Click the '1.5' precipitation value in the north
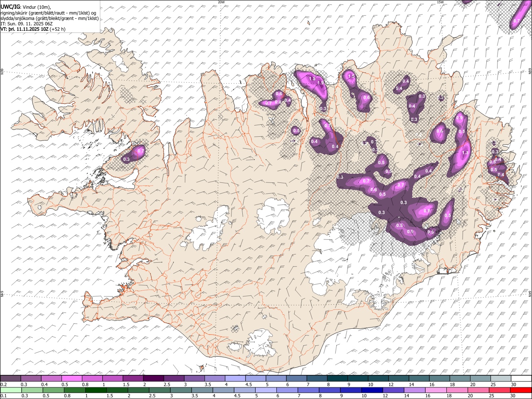Screen dimensions: 532x399 coord(351,76)
